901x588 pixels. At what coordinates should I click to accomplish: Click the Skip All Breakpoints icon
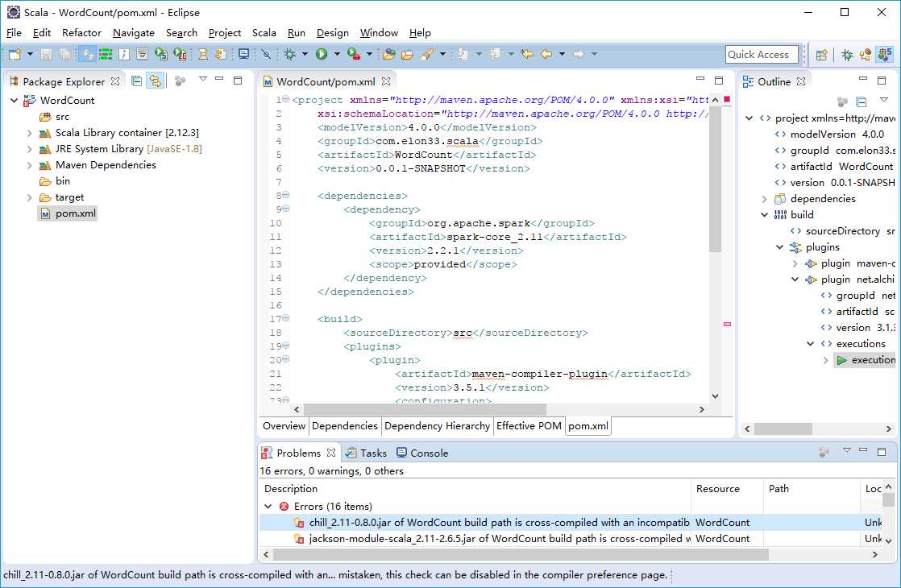265,54
